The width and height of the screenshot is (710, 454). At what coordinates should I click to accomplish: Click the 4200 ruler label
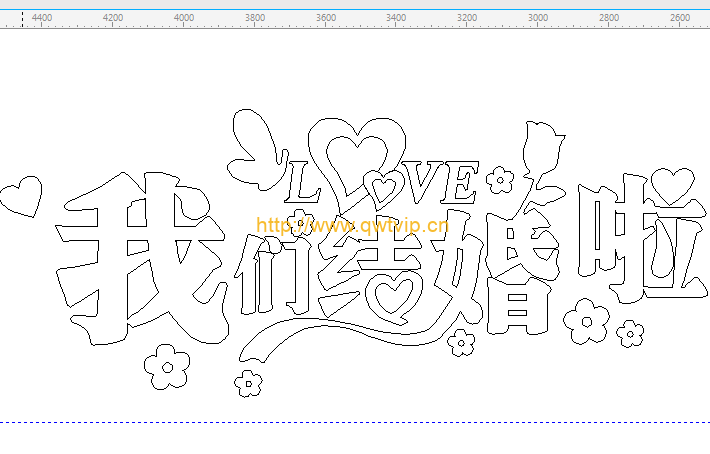(x=113, y=18)
